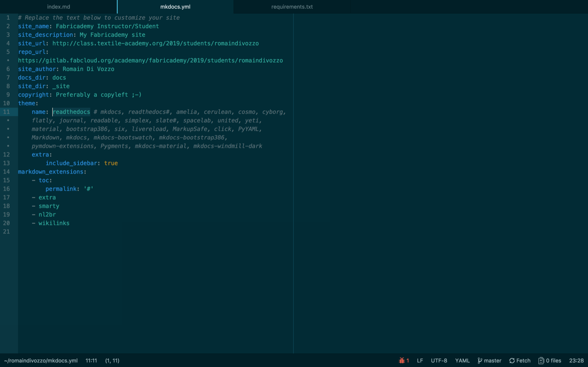This screenshot has width=588, height=367.
Task: Click line number 14 in the gutter
Action: [x=7, y=172]
